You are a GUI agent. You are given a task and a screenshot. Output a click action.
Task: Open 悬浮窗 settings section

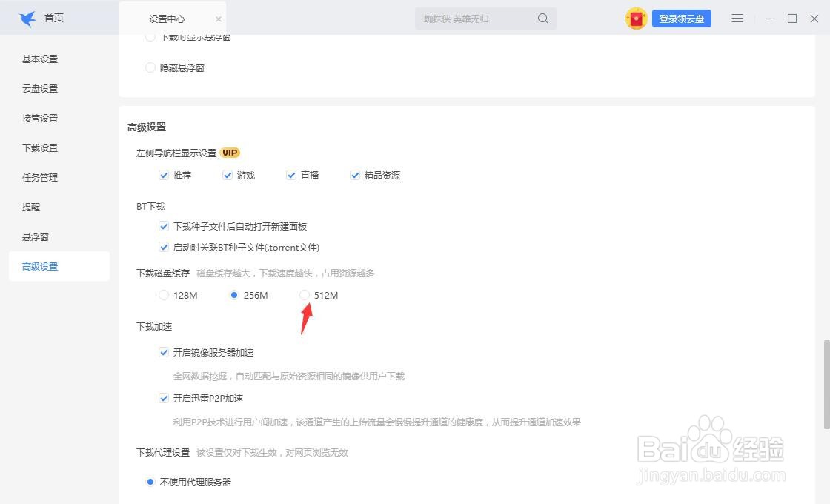click(x=36, y=236)
